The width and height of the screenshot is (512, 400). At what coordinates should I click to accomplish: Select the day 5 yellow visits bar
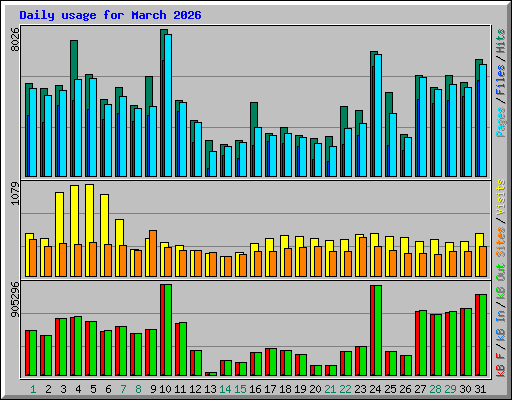89,213
